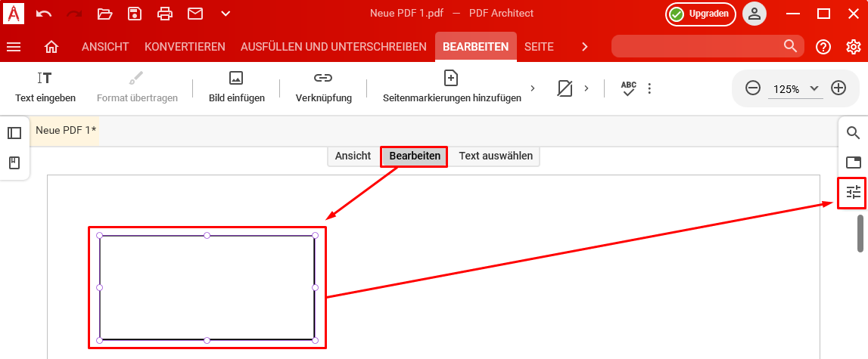Screen dimensions: 868x359
Task: Run the ABC spell check tool
Action: 628,88
